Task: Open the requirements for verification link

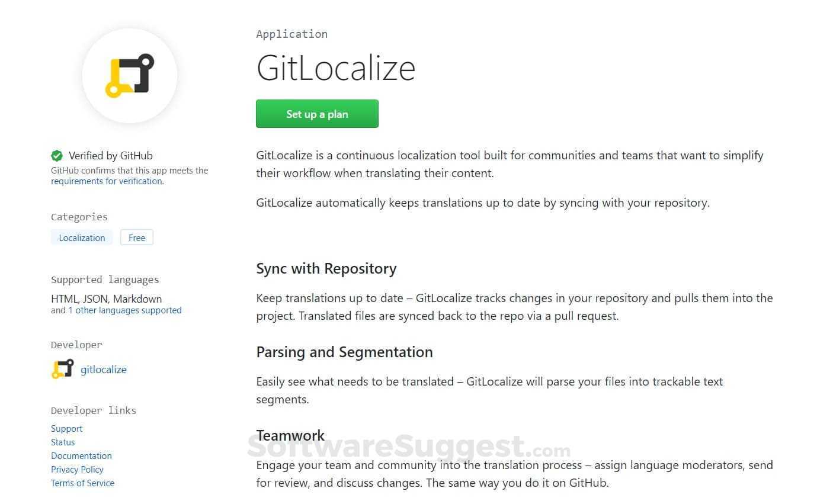Action: (107, 181)
